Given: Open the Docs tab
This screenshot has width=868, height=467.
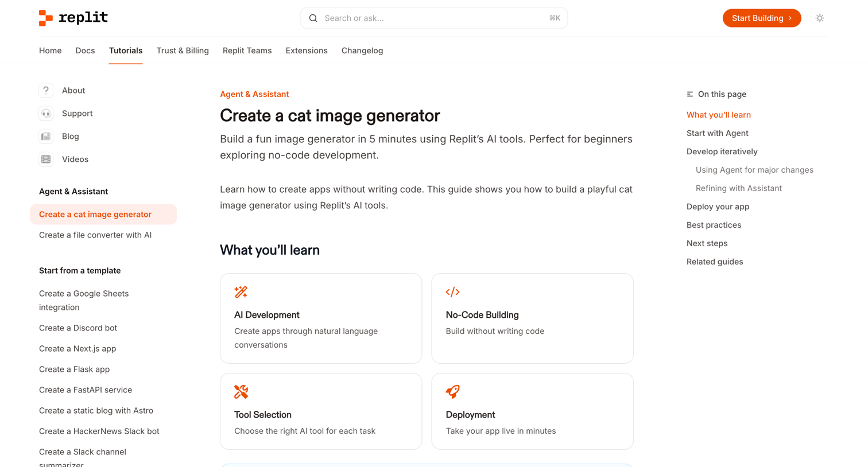Looking at the screenshot, I should pyautogui.click(x=85, y=50).
